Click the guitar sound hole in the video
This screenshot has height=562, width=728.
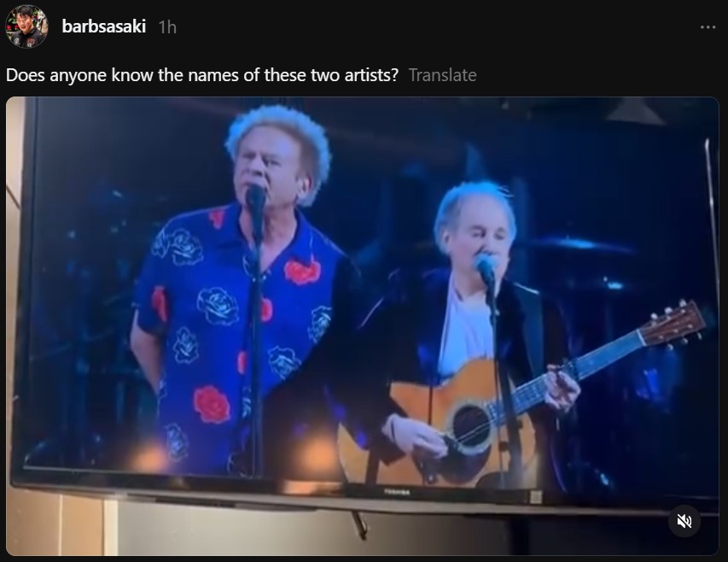(470, 426)
